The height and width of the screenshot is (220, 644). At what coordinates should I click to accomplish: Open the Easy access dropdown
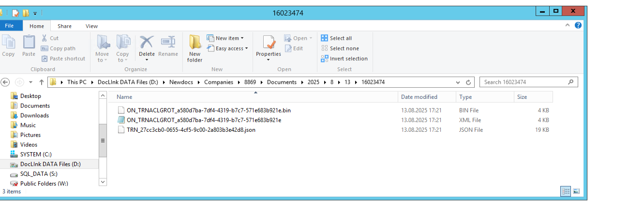(x=227, y=48)
